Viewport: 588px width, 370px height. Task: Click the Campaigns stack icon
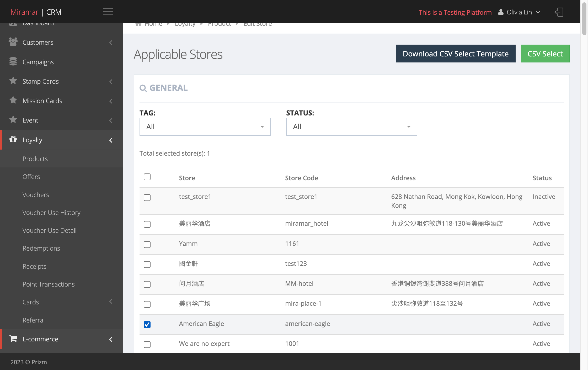coord(13,61)
